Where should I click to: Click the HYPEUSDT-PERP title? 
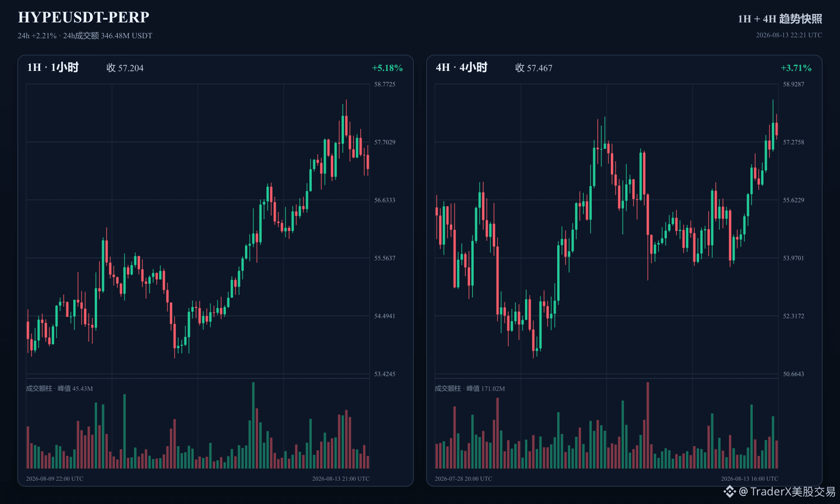tap(84, 17)
